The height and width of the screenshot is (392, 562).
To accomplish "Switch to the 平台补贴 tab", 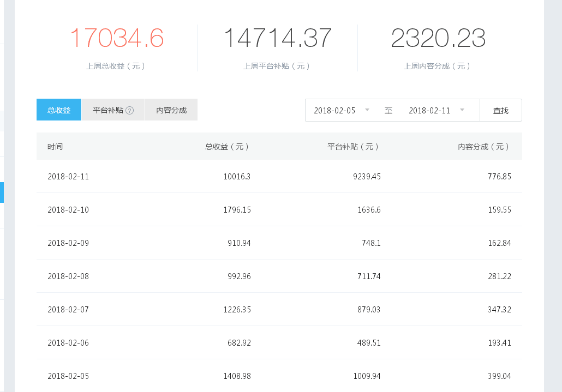I will click(x=113, y=110).
